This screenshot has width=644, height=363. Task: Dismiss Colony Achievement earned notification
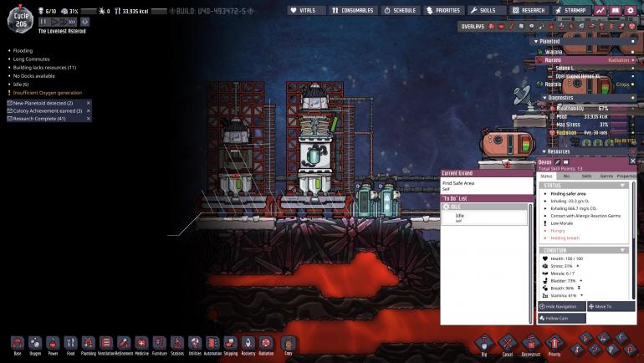coord(89,111)
